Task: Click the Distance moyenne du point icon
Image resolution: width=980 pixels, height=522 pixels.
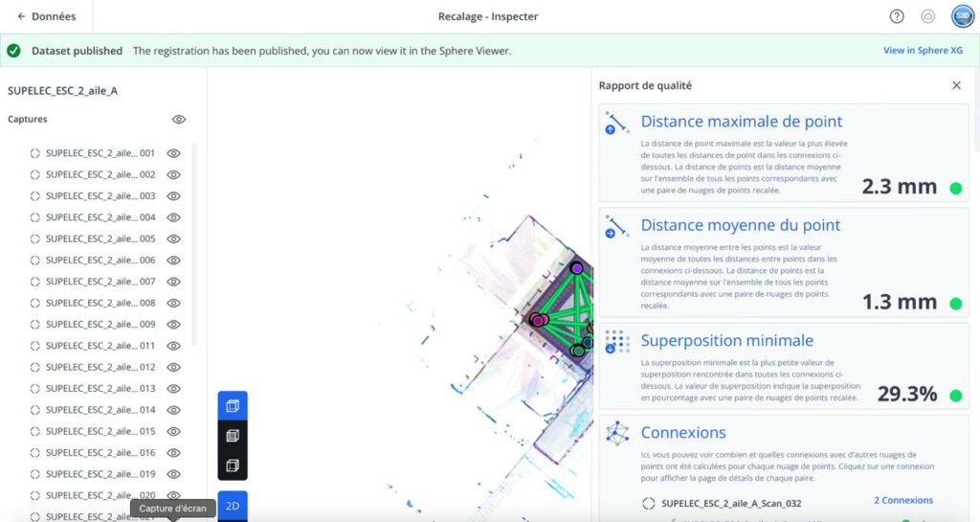Action: (616, 227)
